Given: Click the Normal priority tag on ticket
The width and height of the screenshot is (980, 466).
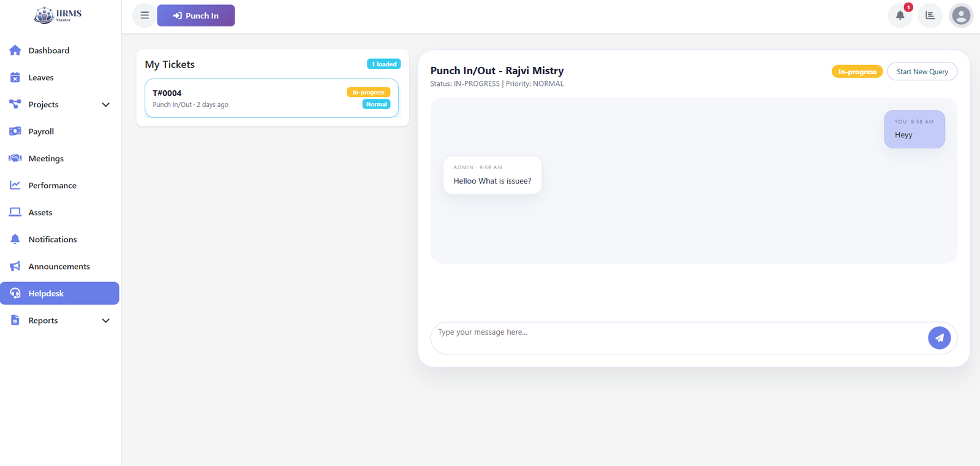Looking at the screenshot, I should point(377,104).
